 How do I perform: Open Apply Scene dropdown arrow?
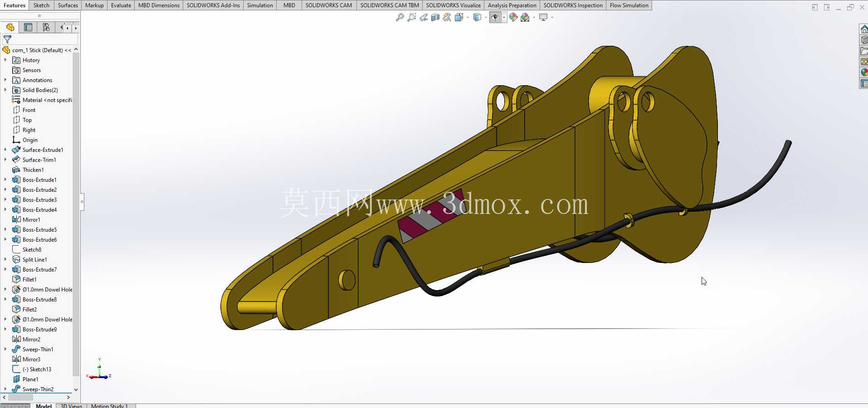(534, 17)
